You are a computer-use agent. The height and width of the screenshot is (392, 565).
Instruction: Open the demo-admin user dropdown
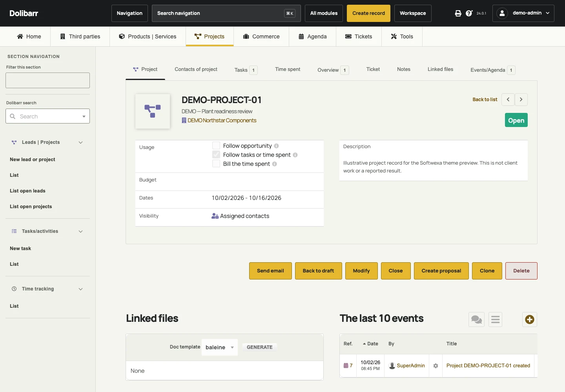[x=523, y=13]
